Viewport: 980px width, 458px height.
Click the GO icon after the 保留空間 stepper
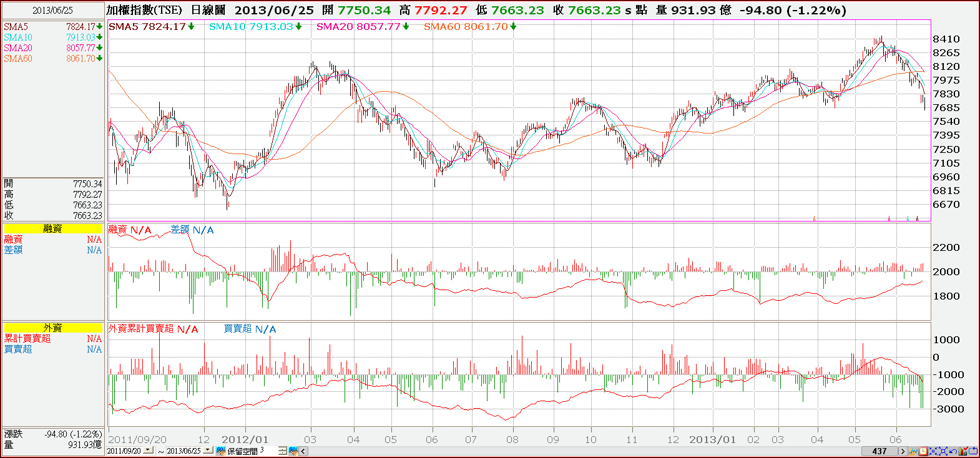pos(293,451)
